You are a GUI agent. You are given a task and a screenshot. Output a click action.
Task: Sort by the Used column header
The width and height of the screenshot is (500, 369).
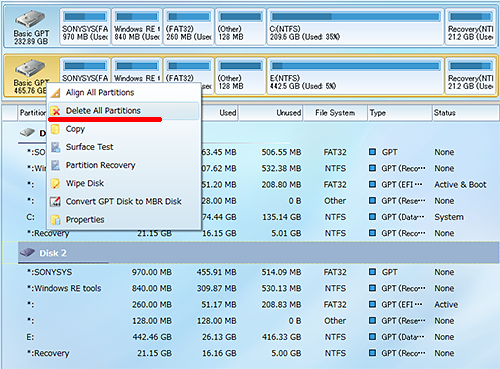point(220,113)
